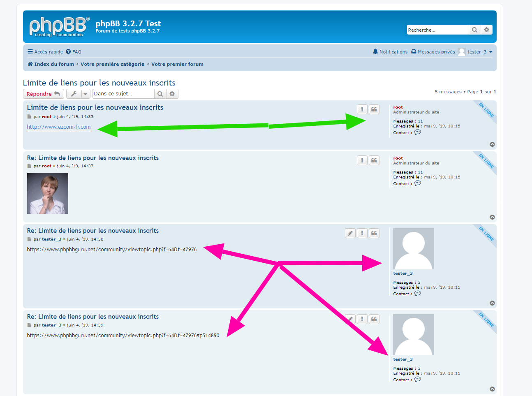This screenshot has height=396, width=532.
Task: Open the woman portrait thumbnail image
Action: pos(48,193)
